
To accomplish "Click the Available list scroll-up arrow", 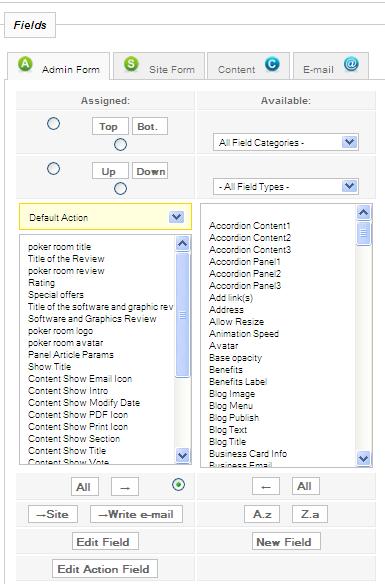I will coord(363,212).
